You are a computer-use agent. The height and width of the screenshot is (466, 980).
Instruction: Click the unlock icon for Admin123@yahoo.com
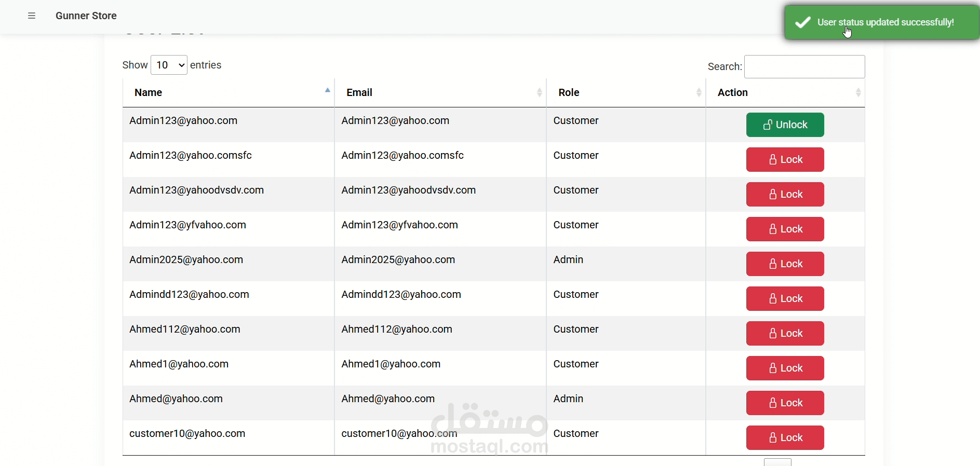(x=768, y=125)
